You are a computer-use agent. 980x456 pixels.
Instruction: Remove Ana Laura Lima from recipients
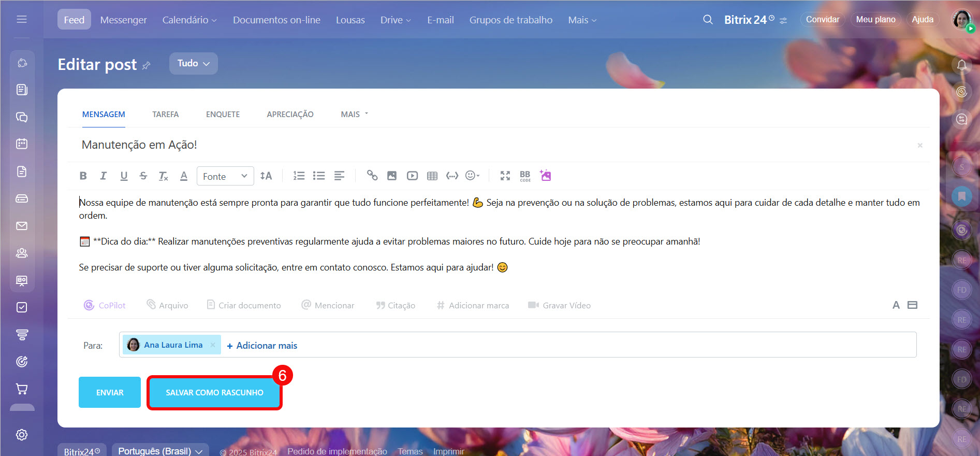click(x=213, y=345)
